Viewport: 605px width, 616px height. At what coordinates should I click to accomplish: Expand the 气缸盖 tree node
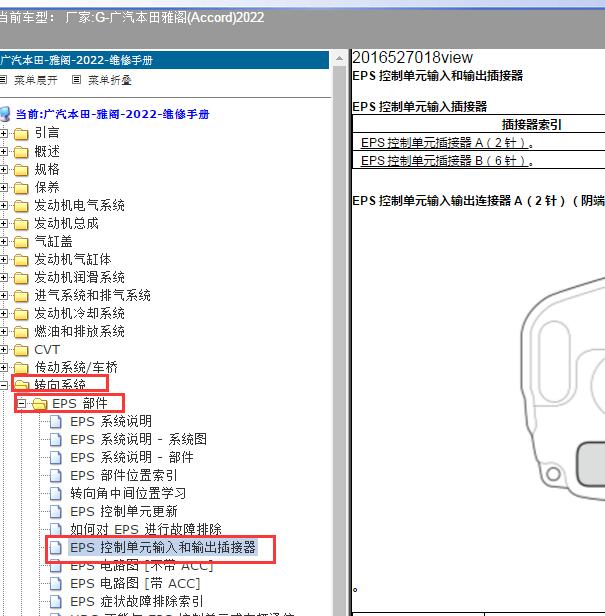4,242
